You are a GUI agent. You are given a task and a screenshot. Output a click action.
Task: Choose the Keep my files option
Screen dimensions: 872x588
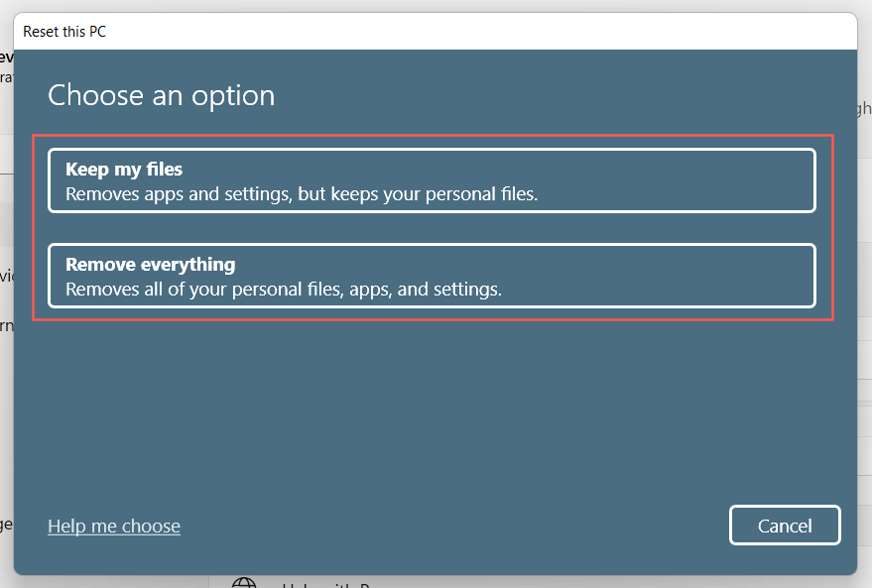click(x=432, y=180)
